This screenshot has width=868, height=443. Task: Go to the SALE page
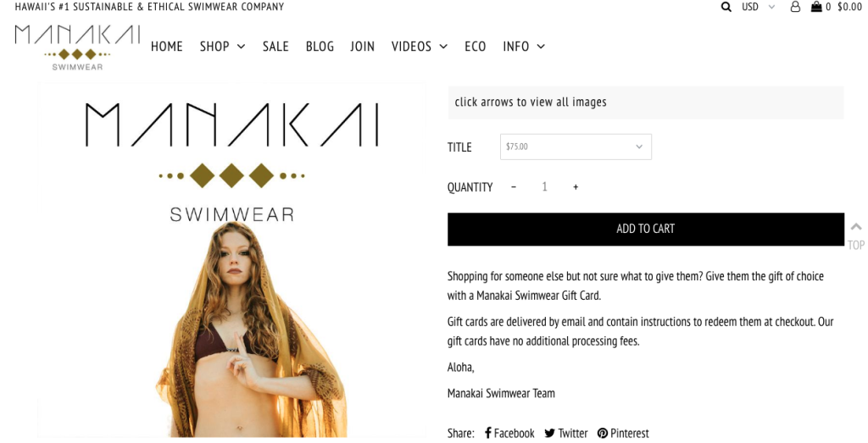coord(275,47)
